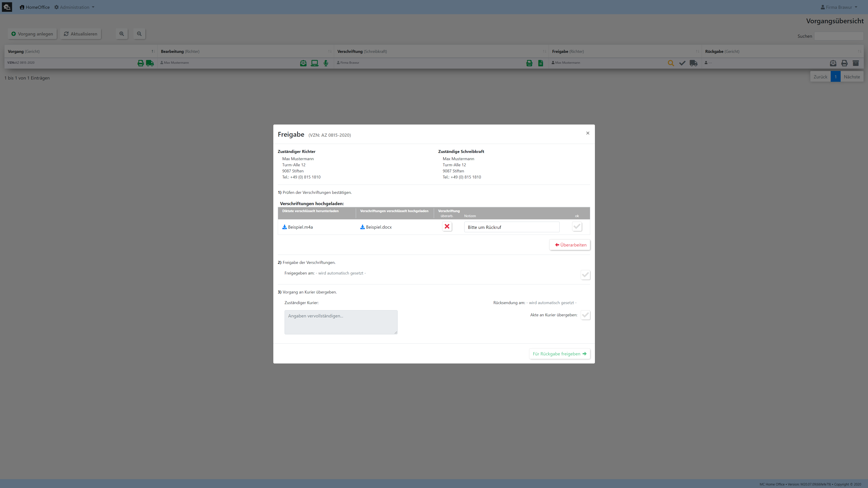
Task: Click the checkmark icon in Freigabe column
Action: 682,63
